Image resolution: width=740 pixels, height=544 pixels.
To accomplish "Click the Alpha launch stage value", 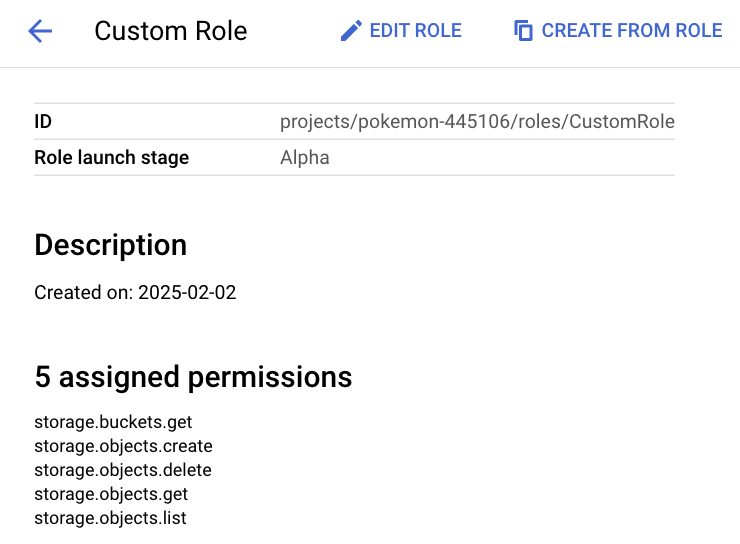I will click(x=304, y=157).
